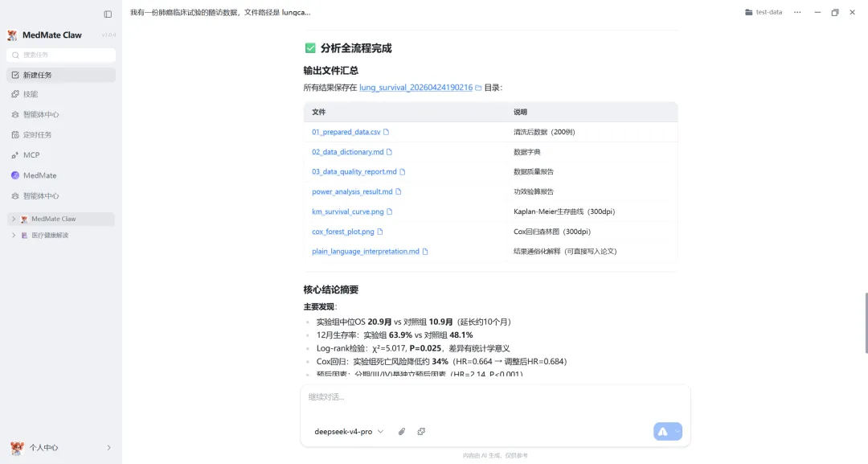The width and height of the screenshot is (868, 464).
Task: Click file icon next to km_survival_curve.png
Action: 390,211
